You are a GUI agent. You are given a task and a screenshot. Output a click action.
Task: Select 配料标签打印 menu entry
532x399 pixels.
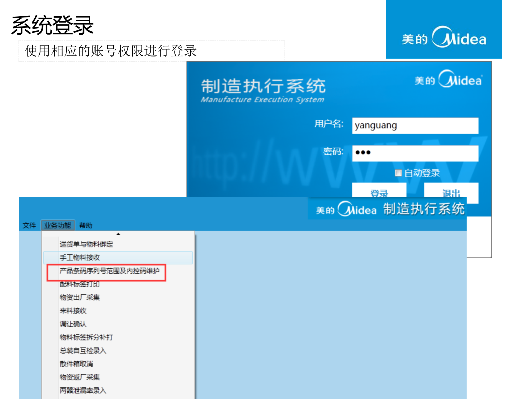click(79, 284)
